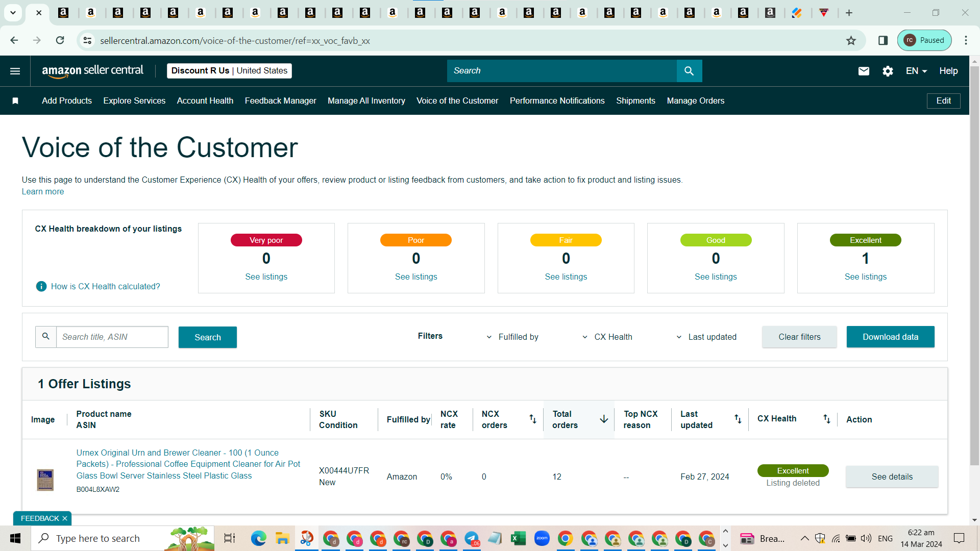Viewport: 980px width, 551px height.
Task: Click the bookmark flag icon in favorites bar
Action: [15, 101]
